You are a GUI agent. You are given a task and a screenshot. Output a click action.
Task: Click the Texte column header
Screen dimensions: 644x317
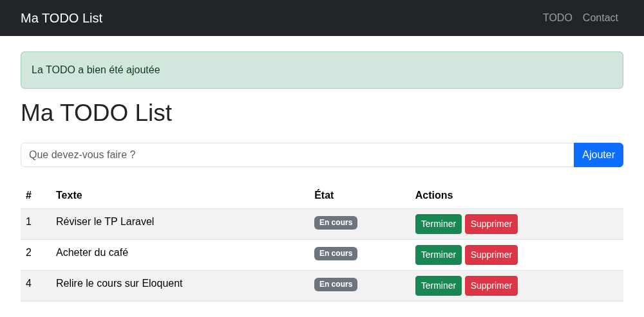coord(69,195)
